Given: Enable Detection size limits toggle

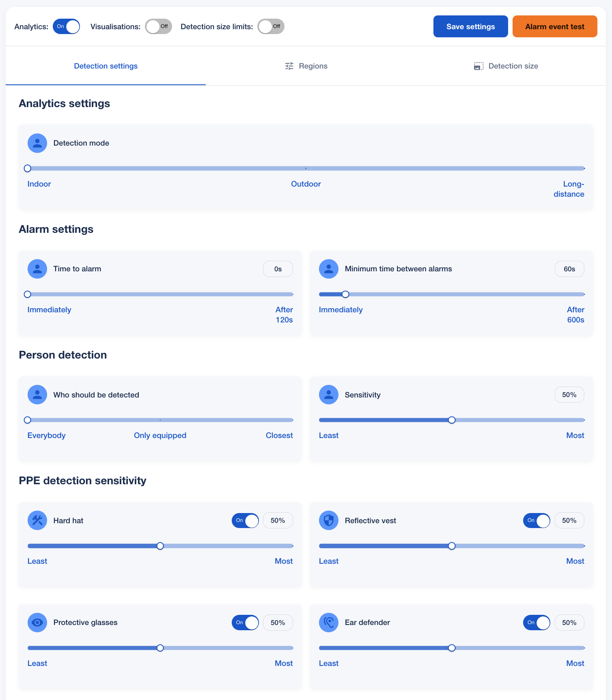Looking at the screenshot, I should (x=271, y=27).
